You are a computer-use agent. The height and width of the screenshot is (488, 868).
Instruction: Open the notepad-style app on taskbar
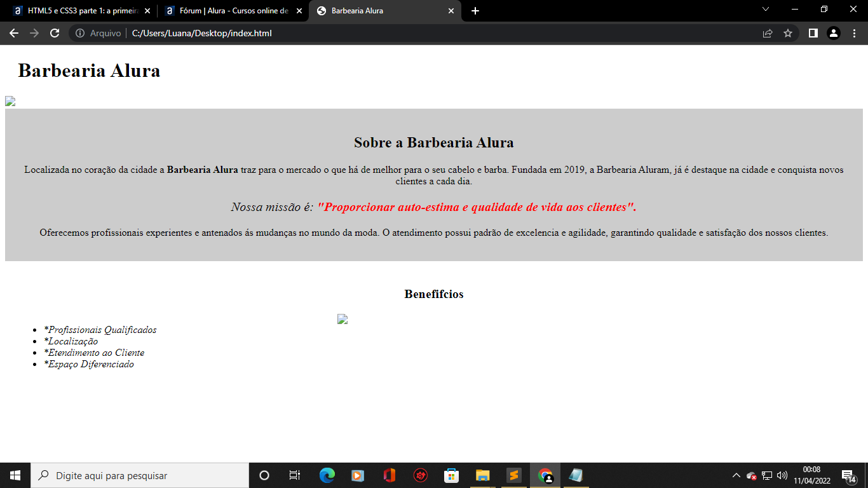click(x=576, y=475)
